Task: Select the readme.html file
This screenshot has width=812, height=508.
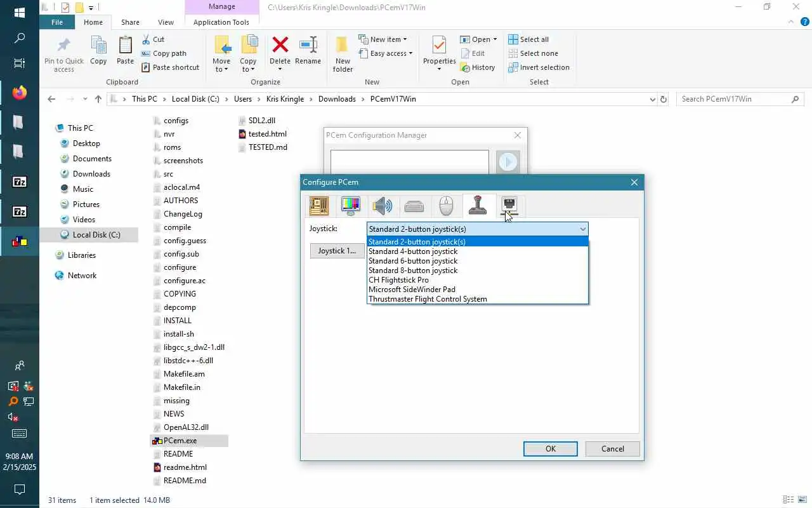Action: (x=185, y=467)
